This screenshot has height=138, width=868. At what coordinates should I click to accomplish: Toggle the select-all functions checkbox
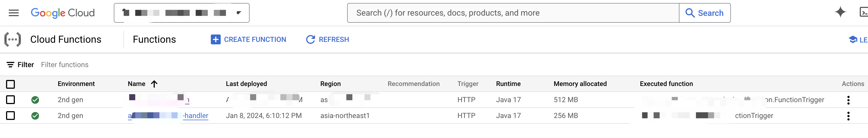(11, 84)
